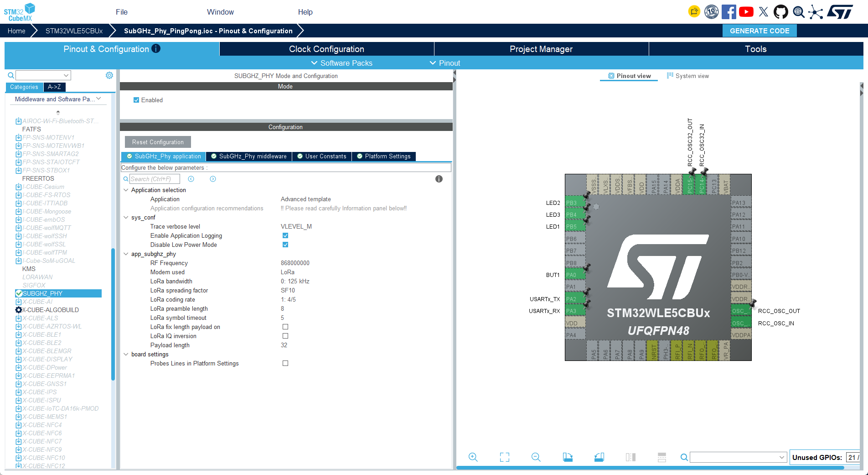The image size is (868, 475).
Task: Click GENERATE CODE button
Action: (759, 31)
